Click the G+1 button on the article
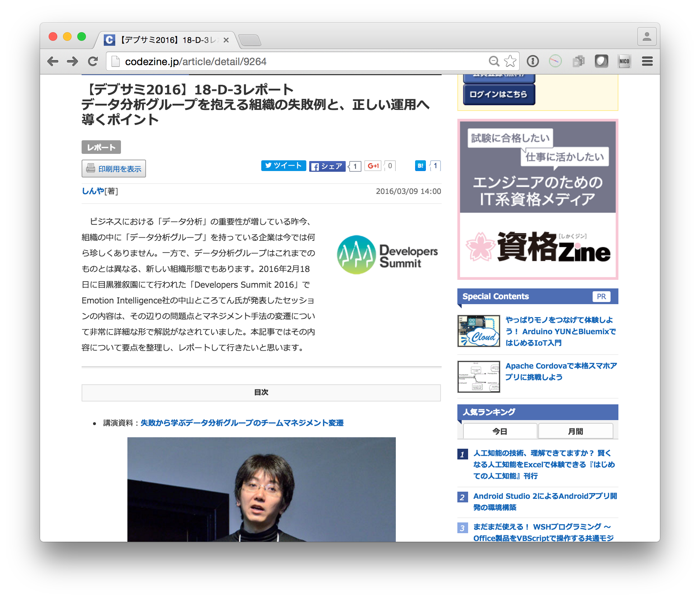Screen dimensions: 700x599 (373, 166)
